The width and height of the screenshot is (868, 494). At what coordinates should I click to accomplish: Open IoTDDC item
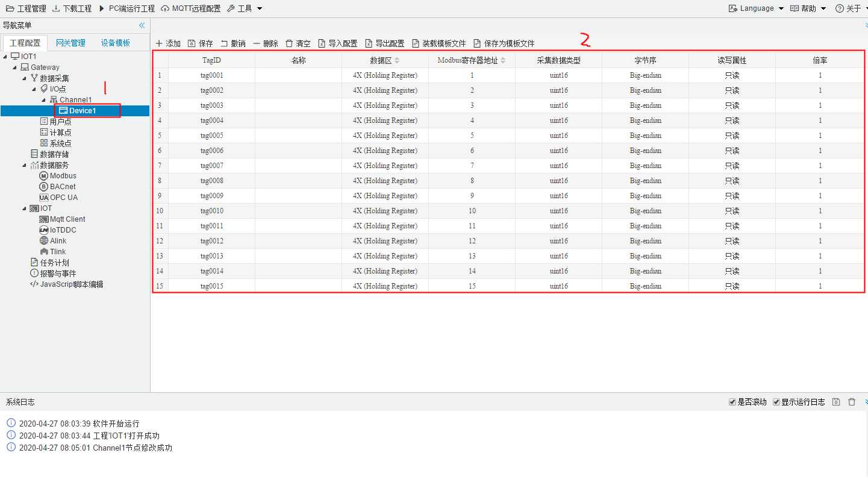click(x=63, y=230)
